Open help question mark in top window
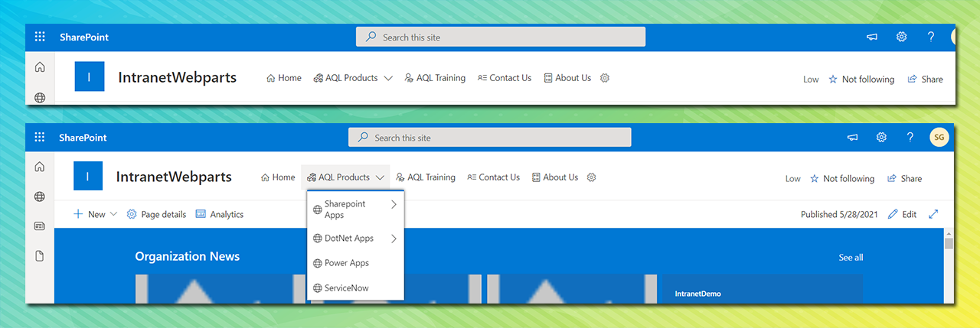This screenshot has height=328, width=980. click(931, 37)
